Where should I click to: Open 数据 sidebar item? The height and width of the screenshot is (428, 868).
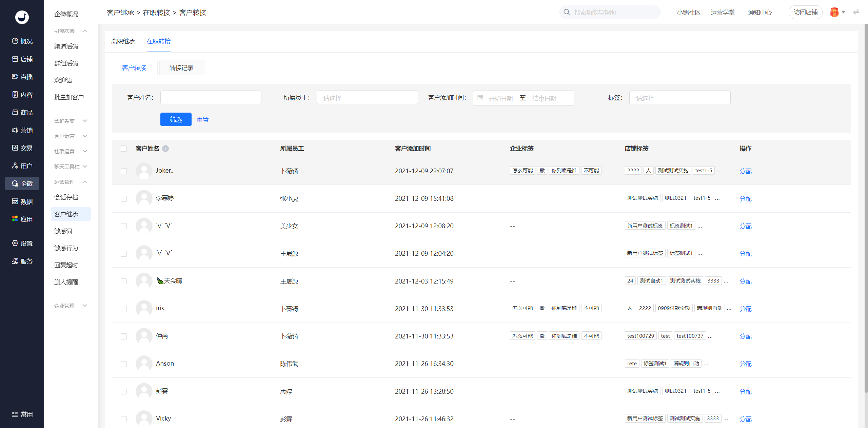22,201
